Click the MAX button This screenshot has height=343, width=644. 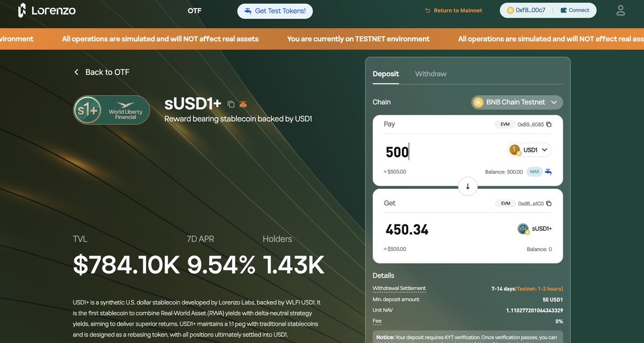point(534,172)
